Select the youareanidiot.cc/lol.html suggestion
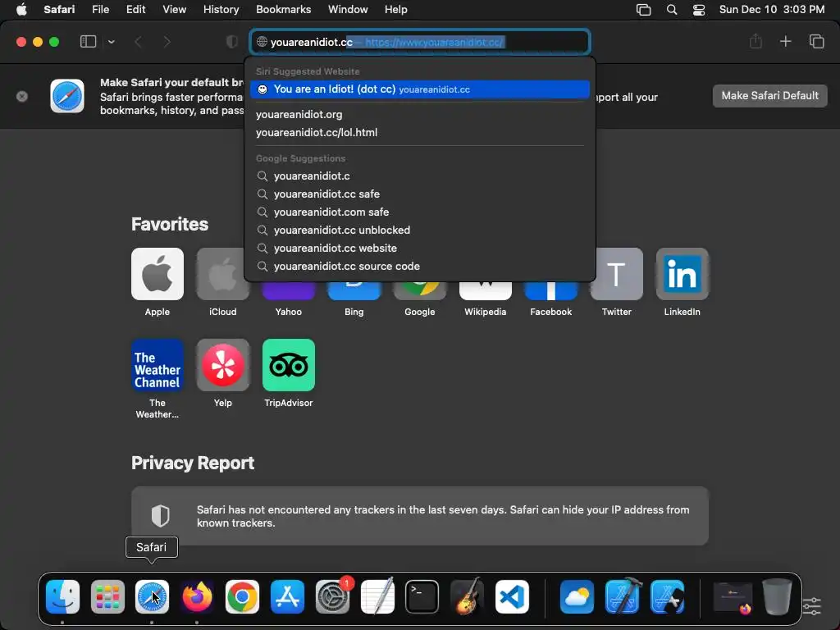 coord(420,133)
